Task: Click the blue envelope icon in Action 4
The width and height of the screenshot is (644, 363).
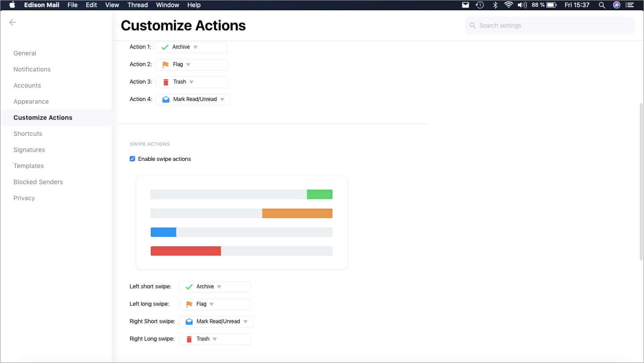Action: coord(166,99)
